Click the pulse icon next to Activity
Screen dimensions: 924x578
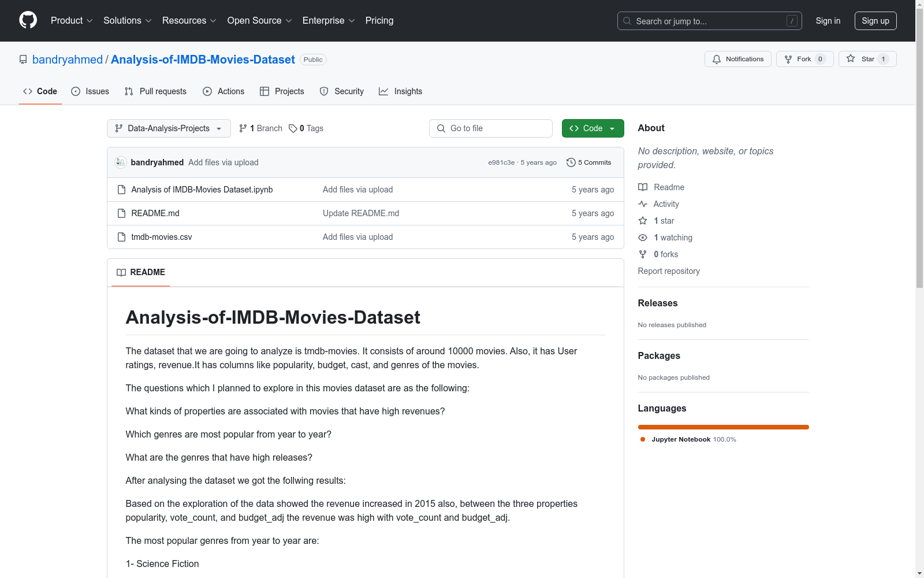point(643,204)
